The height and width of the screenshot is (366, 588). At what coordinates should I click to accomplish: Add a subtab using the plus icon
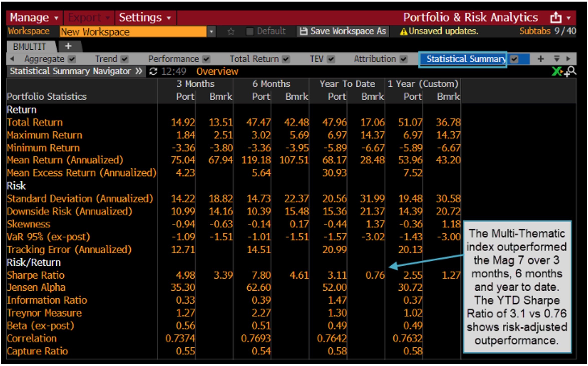(x=540, y=59)
